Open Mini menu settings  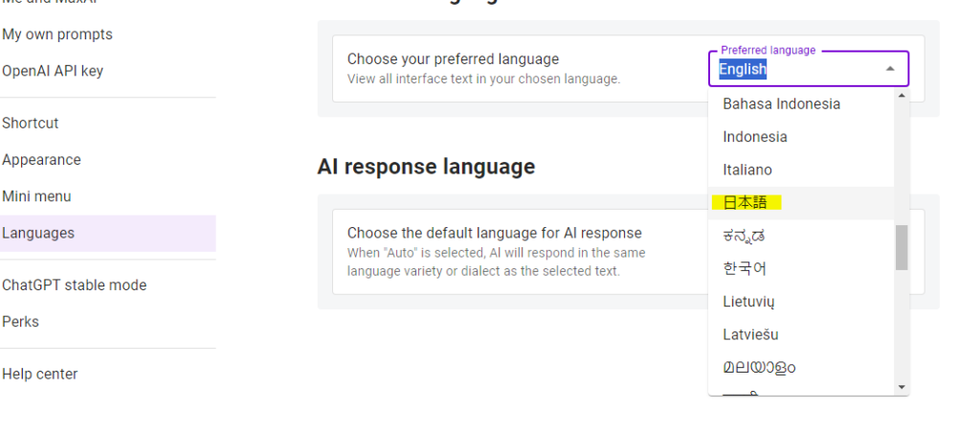(x=36, y=196)
